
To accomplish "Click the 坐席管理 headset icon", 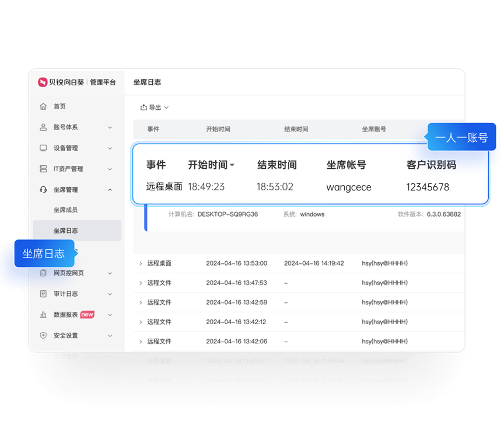I will [x=43, y=189].
